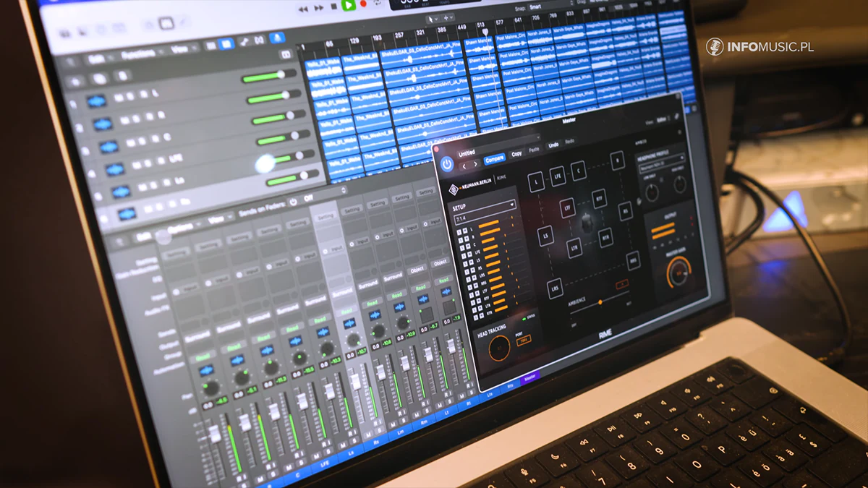Screen dimensions: 868x488
Task: Open the pointer tool menu above the ruler
Action: tap(432, 20)
